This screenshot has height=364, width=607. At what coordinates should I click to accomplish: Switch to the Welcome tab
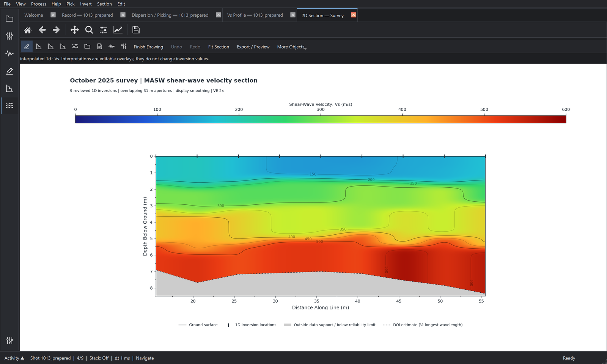pos(34,15)
